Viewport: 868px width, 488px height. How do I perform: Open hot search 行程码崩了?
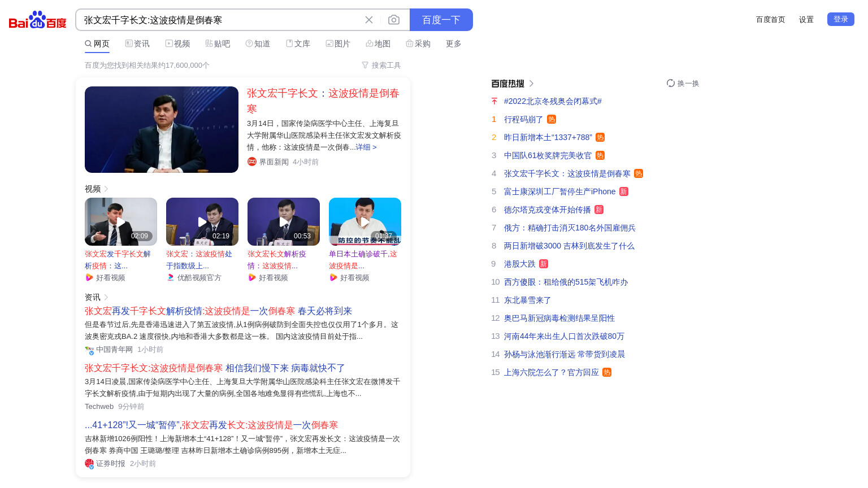[x=523, y=119]
